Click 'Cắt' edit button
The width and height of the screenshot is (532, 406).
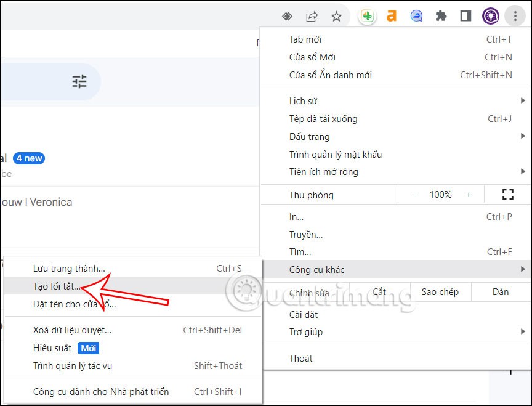point(380,292)
